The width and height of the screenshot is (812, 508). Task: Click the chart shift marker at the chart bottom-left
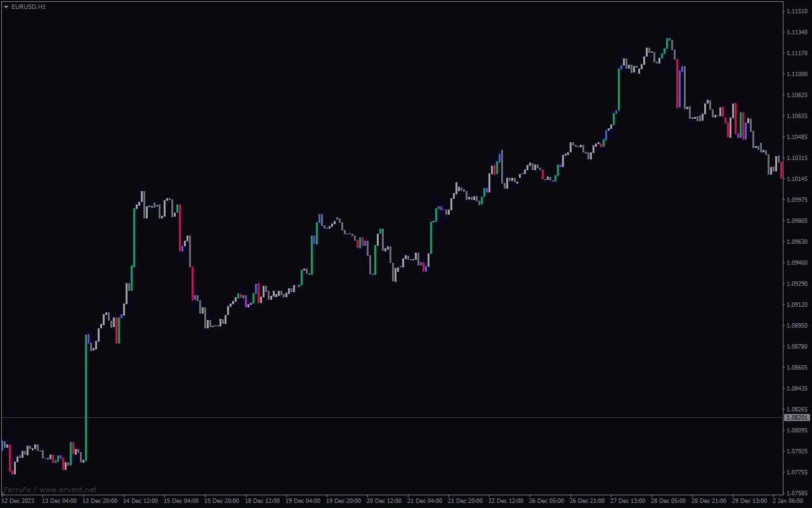(3, 494)
